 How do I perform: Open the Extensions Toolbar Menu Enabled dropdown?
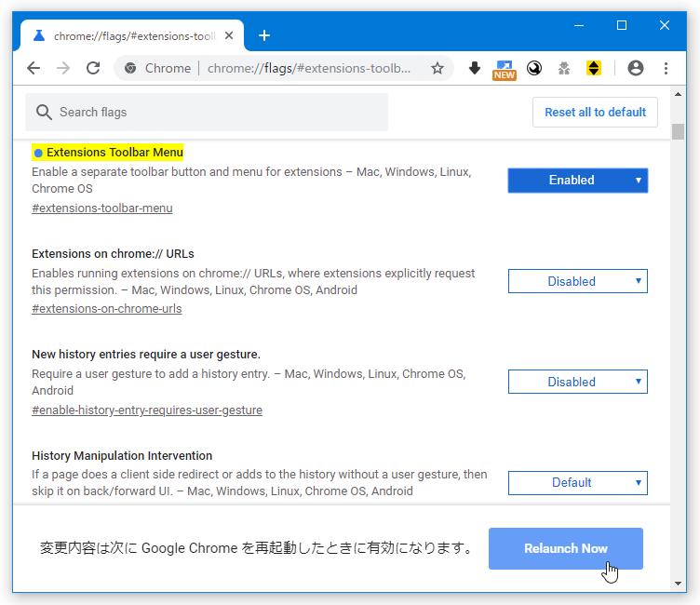coord(578,181)
